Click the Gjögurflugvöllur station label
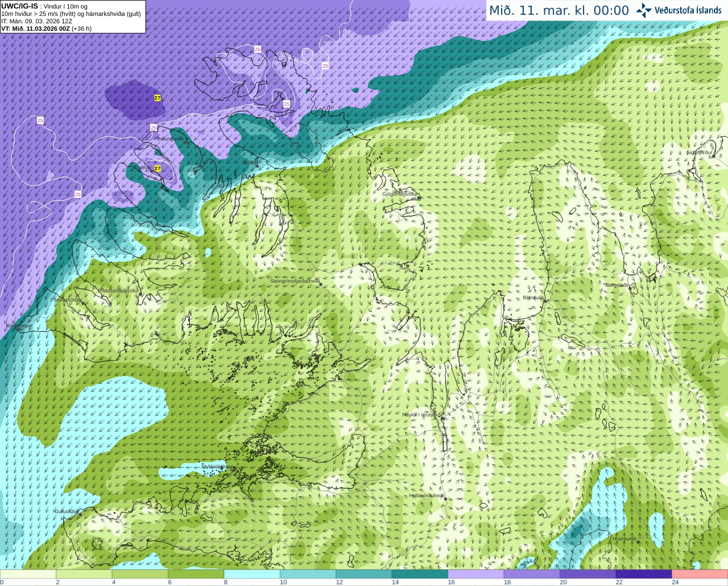The width and height of the screenshot is (728, 586). point(400,194)
